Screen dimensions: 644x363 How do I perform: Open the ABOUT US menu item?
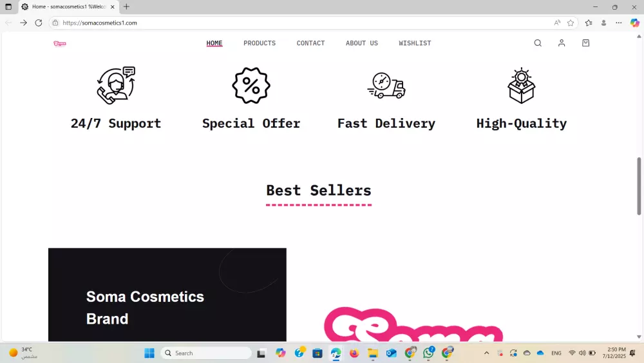[x=362, y=43]
